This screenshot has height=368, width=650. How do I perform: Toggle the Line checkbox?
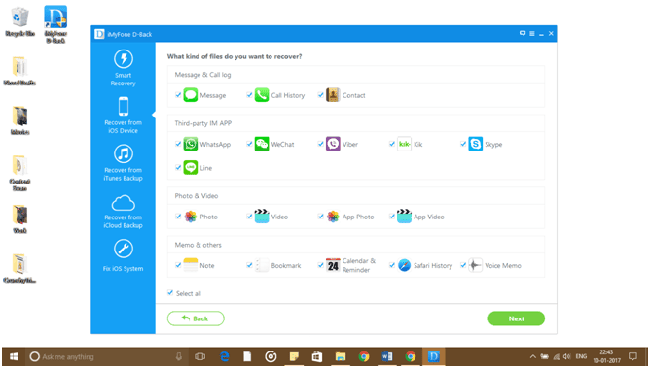[178, 167]
